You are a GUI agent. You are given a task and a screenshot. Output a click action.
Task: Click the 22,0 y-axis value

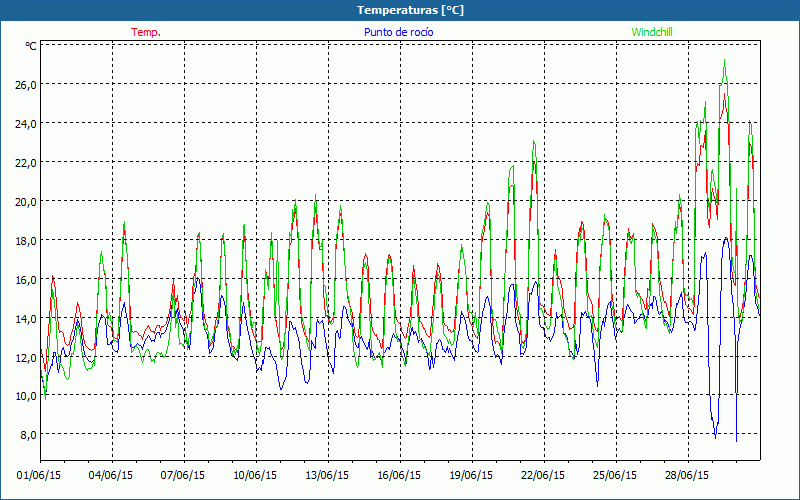26,163
